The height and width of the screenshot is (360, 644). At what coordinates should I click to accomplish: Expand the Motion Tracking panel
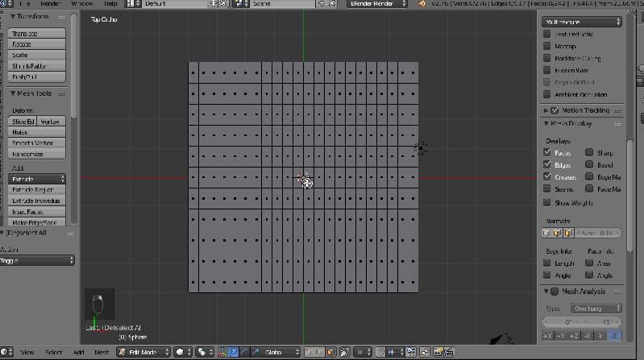point(546,110)
